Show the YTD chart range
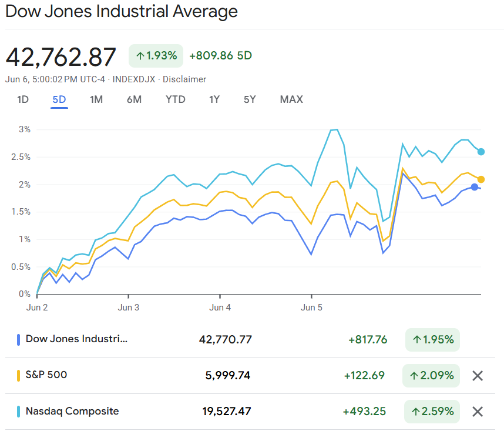Viewport: 504px width, 431px height. 176,99
